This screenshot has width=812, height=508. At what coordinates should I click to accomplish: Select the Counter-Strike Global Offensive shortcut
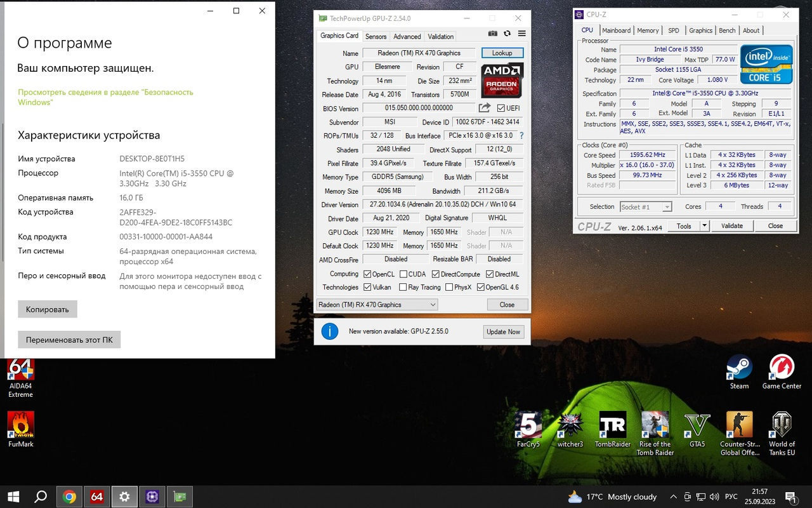coord(740,434)
